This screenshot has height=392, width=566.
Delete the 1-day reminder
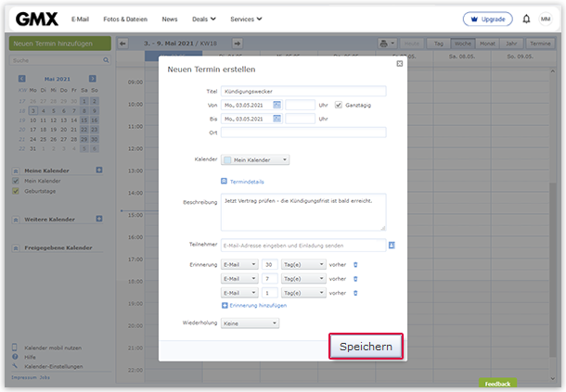(356, 292)
